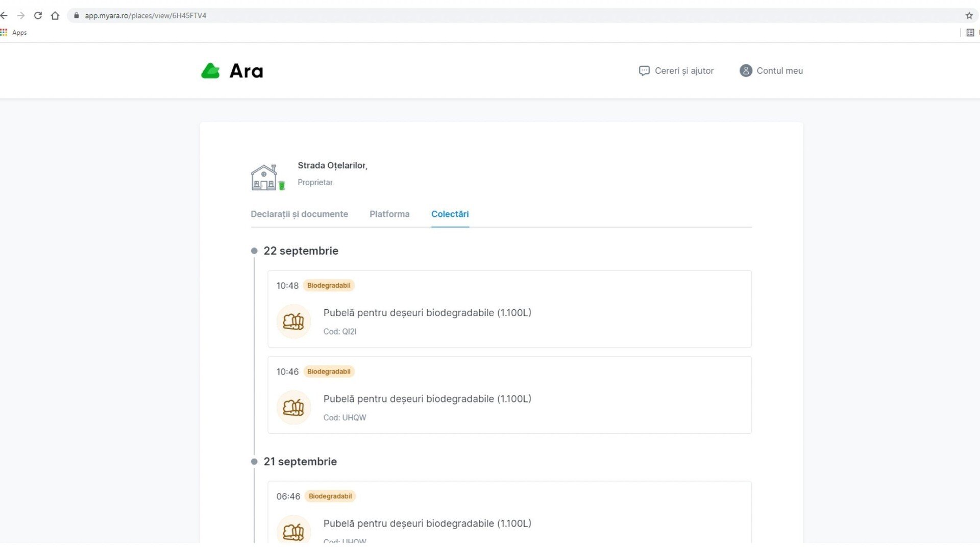Go to browser home page

point(55,16)
